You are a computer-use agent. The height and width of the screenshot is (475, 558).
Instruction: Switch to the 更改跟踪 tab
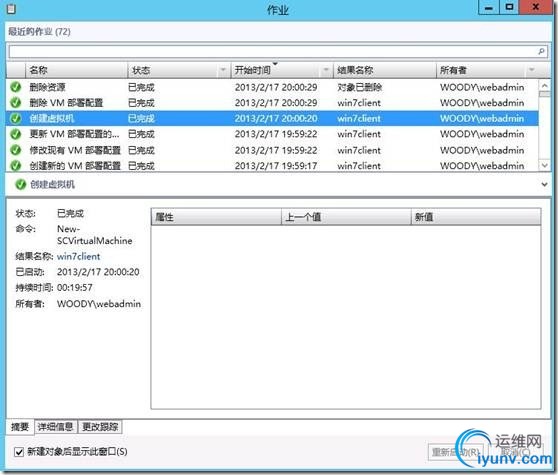(x=100, y=427)
